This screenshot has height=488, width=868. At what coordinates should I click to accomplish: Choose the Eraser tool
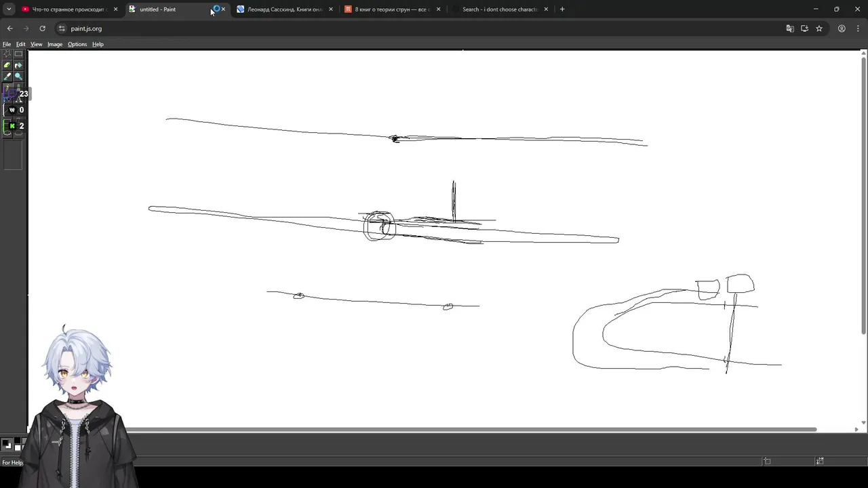pos(7,65)
